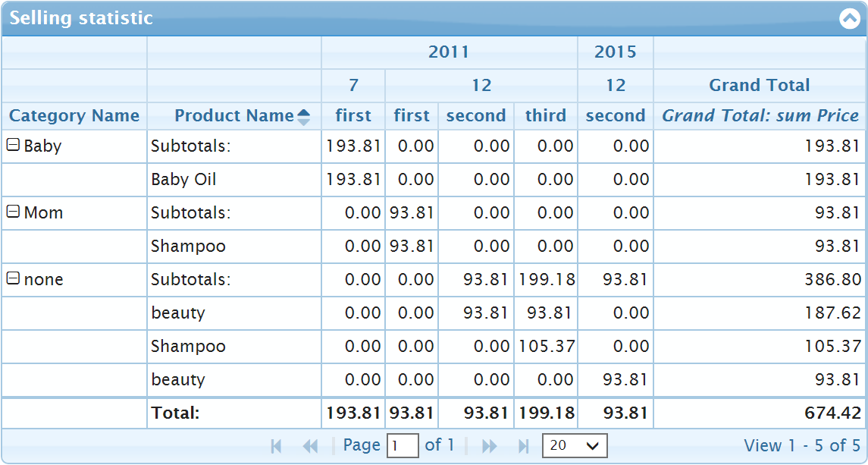Collapse the Selling statistic grid panel
The image size is (868, 465).
[849, 18]
